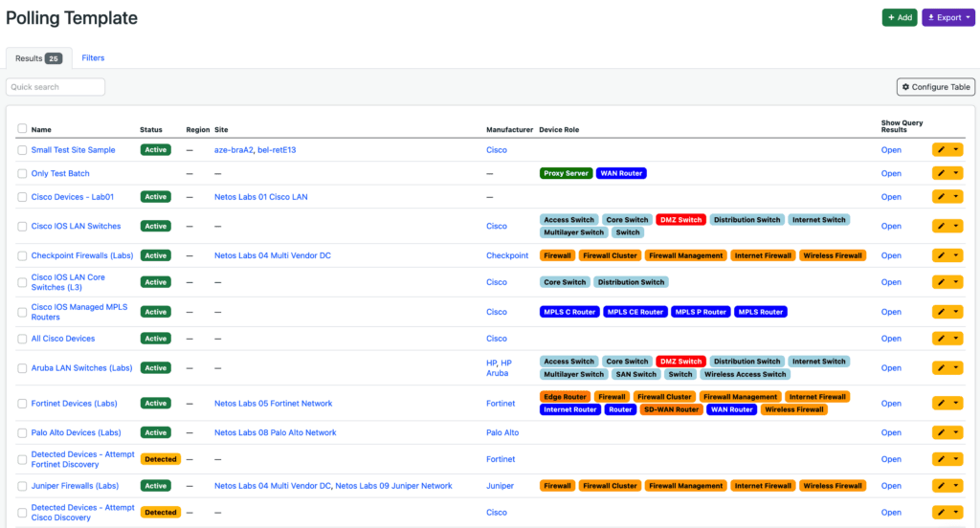Expand action dropdown arrow for Cisco IOS Managed MPLS Routers
Screen dimensions: 980x528
tap(956, 312)
